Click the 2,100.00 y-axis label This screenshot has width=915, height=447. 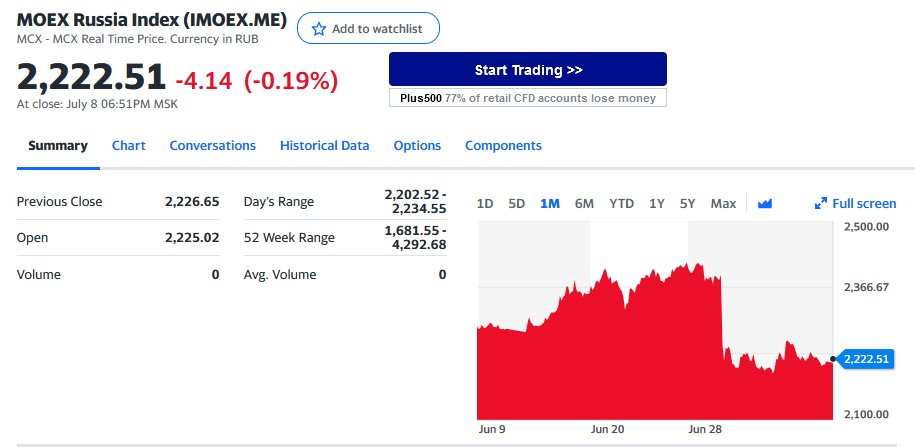(x=866, y=414)
